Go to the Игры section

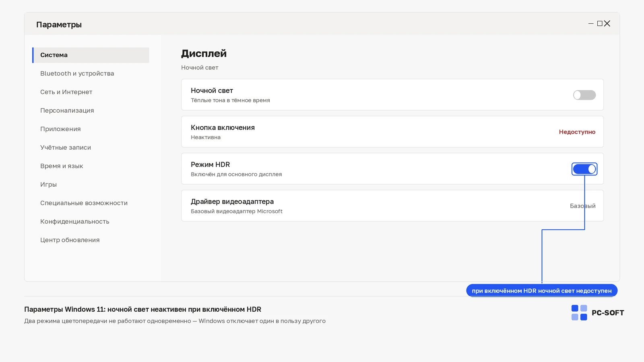pos(48,185)
